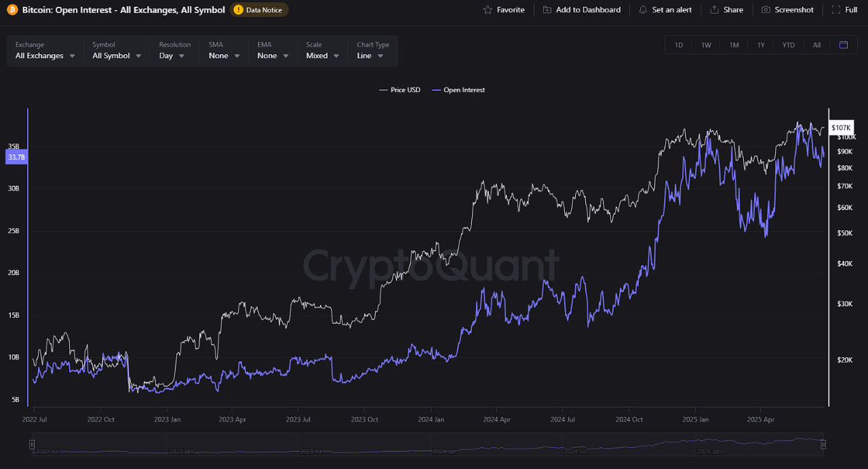The height and width of the screenshot is (469, 868).
Task: Open the Scale dropdown set to Mixed
Action: click(x=323, y=51)
